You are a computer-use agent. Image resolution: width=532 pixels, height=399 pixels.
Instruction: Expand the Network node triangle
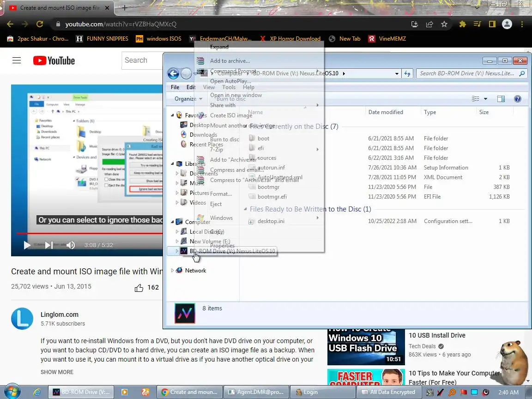[x=172, y=271]
